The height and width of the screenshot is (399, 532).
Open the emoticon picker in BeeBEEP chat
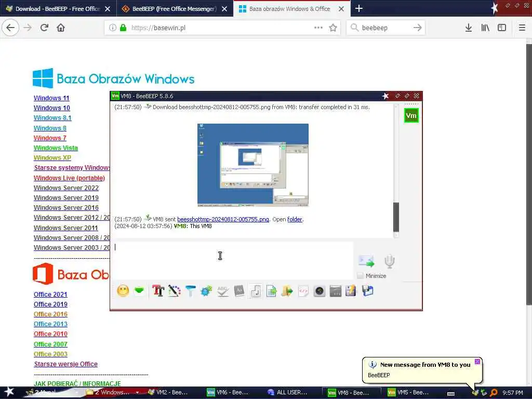point(123,291)
